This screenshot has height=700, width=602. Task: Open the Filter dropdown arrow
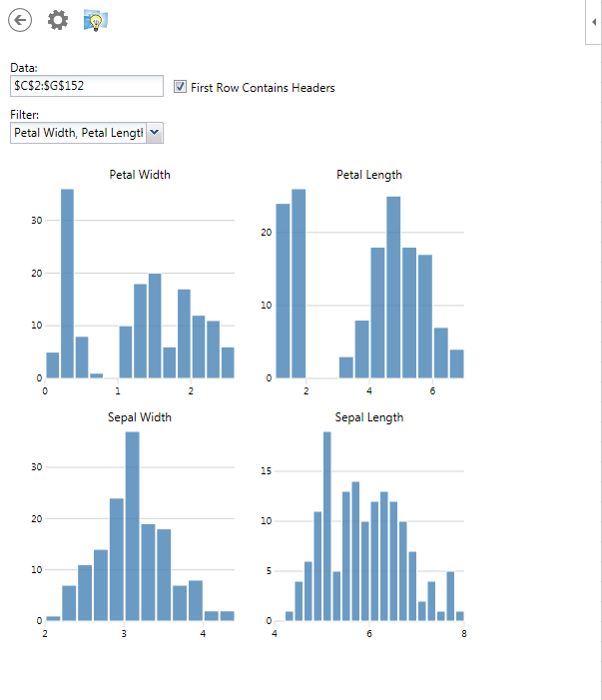click(x=155, y=133)
